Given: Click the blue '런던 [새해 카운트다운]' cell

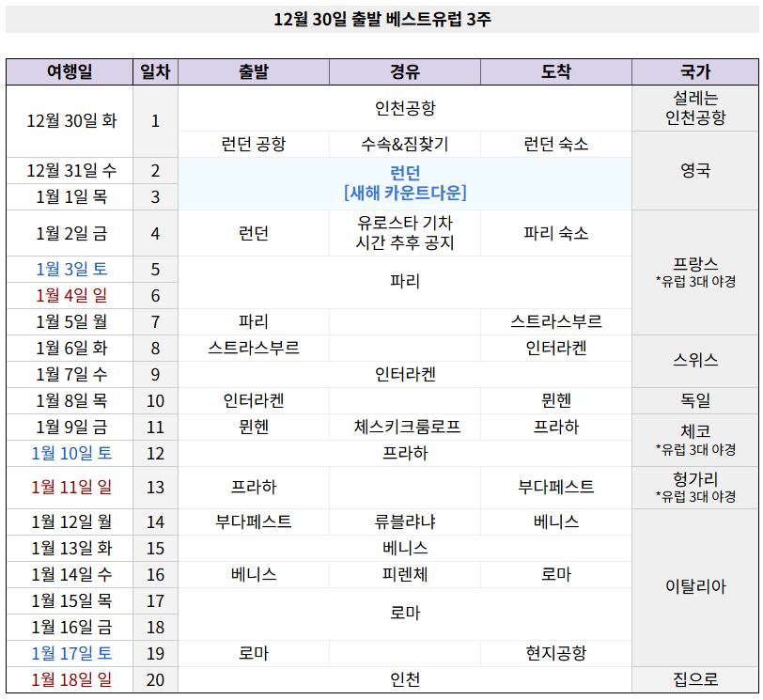Looking at the screenshot, I should tap(405, 183).
